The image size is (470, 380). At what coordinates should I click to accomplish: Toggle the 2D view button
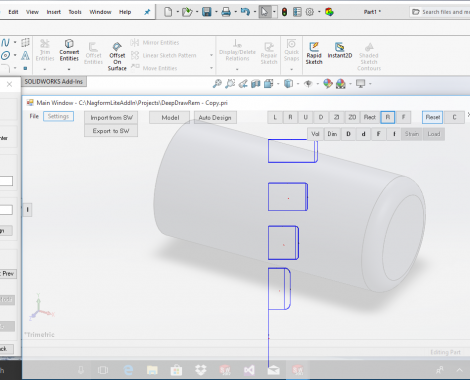click(x=352, y=117)
